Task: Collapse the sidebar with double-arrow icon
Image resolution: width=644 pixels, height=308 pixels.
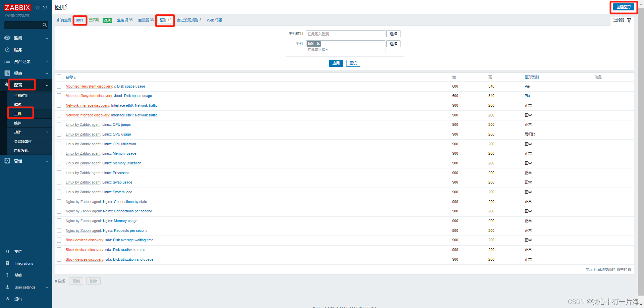Action: 38,7
